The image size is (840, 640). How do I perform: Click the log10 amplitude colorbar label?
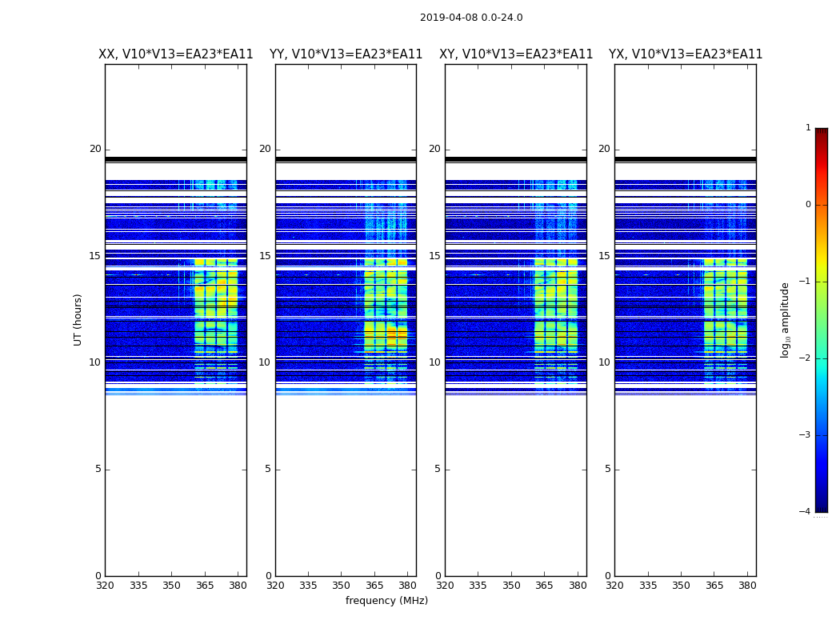click(785, 320)
